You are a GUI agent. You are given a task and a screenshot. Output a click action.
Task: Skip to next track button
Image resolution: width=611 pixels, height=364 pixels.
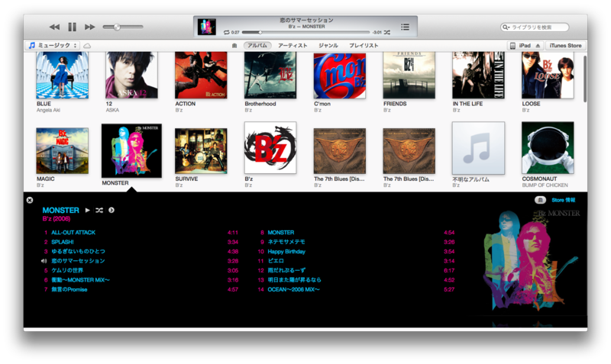[x=90, y=27]
